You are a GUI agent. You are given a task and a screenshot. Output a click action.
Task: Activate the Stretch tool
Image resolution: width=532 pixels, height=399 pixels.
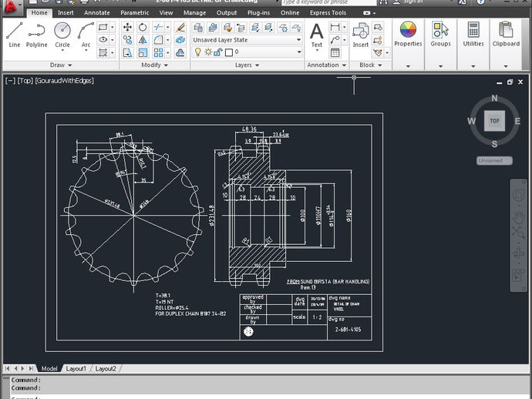(x=127, y=53)
